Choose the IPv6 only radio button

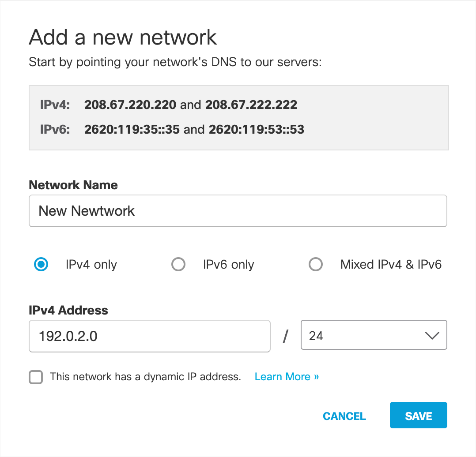click(x=178, y=264)
